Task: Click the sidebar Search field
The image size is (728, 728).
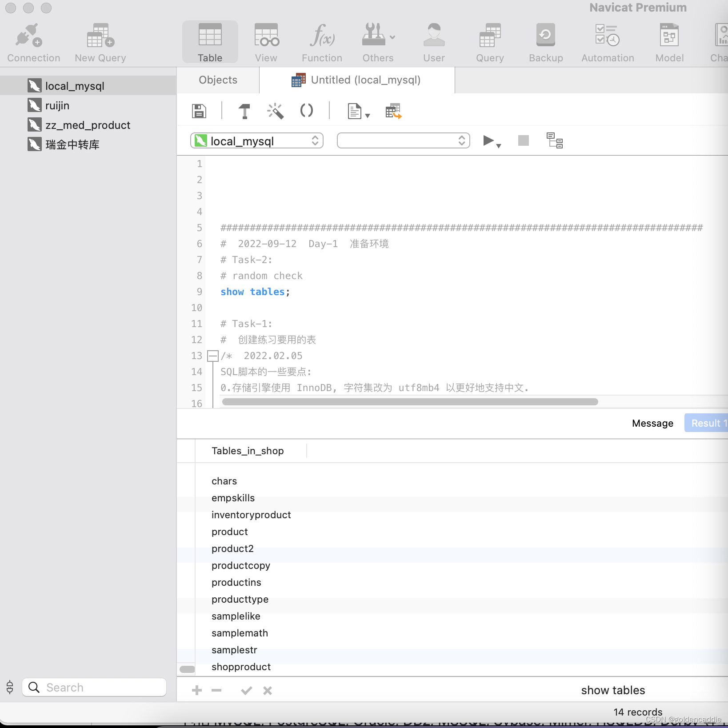Action: click(94, 688)
